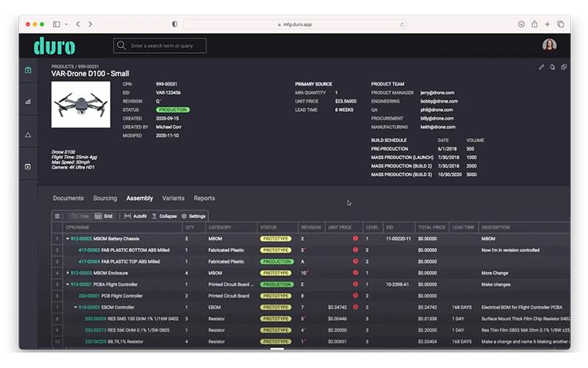588x368 pixels.
Task: Sort by the LEAD TIME column header
Action: coord(463,227)
